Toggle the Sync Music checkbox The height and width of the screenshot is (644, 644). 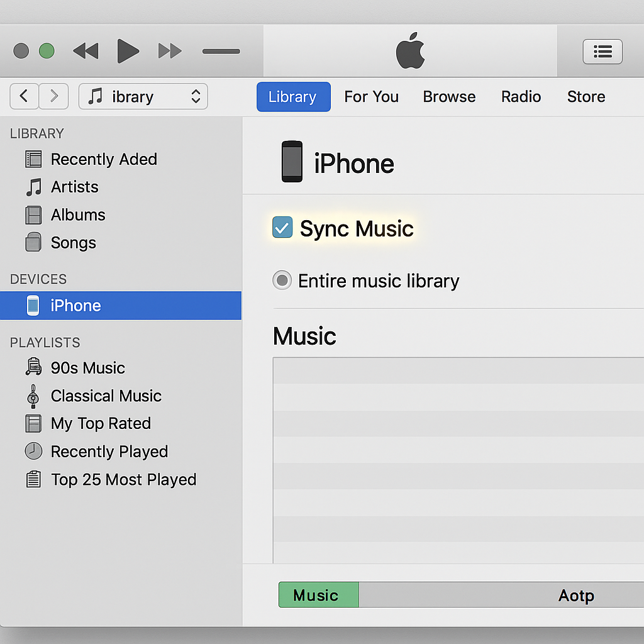[282, 227]
